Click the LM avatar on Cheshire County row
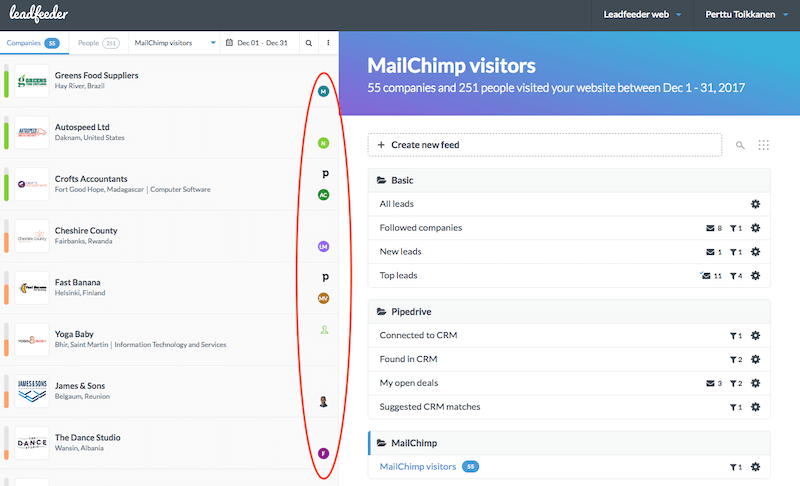The width and height of the screenshot is (800, 486). click(323, 247)
